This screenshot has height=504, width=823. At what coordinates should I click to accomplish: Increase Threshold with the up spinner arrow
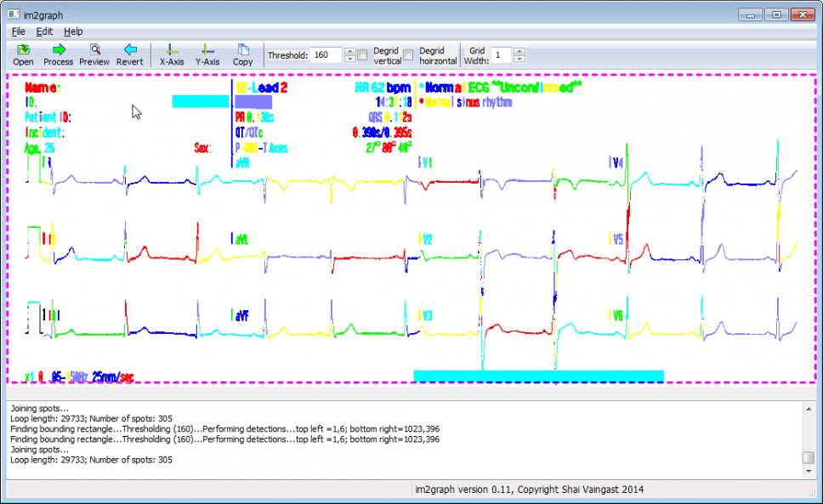(x=349, y=51)
